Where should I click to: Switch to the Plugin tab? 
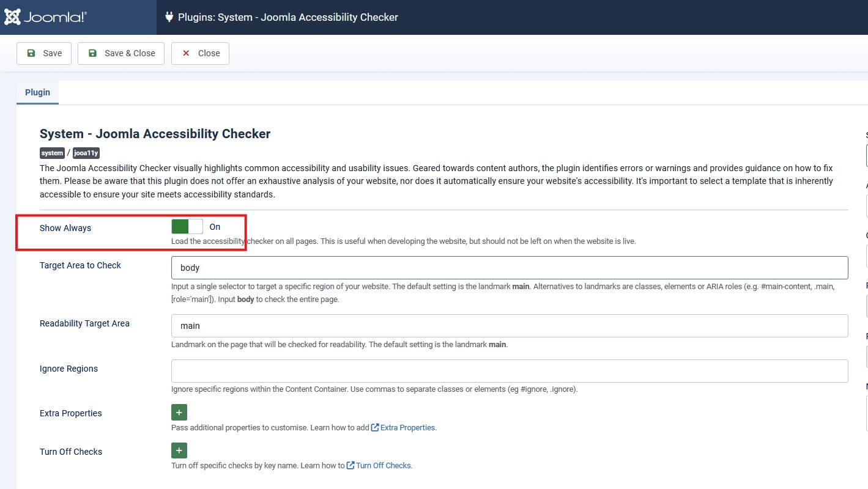click(37, 92)
